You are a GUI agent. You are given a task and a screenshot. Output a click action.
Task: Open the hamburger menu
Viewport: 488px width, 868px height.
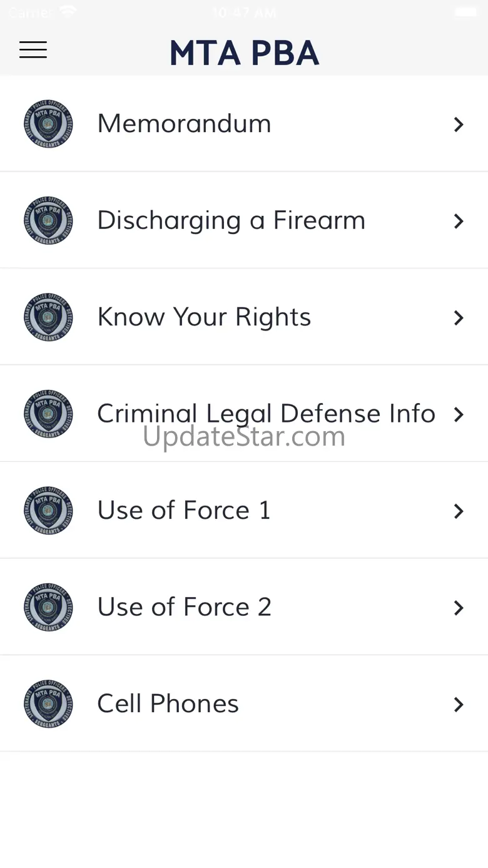point(33,50)
